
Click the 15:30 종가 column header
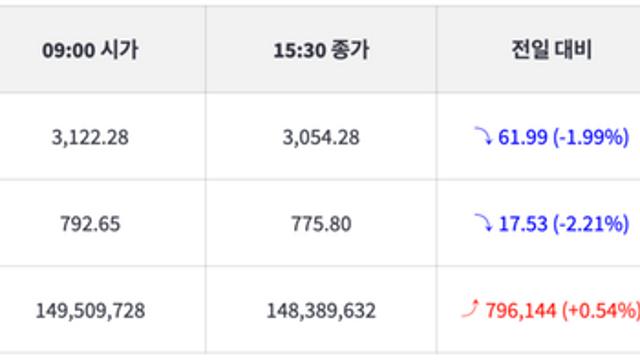point(321,50)
